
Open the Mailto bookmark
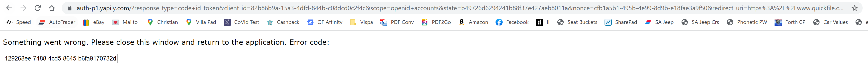pyautogui.click(x=125, y=22)
